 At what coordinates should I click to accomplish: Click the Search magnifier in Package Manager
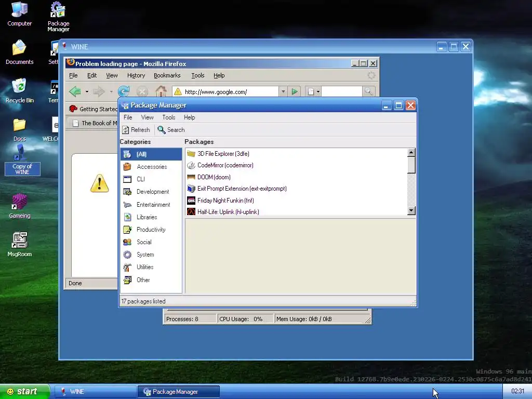tap(161, 129)
